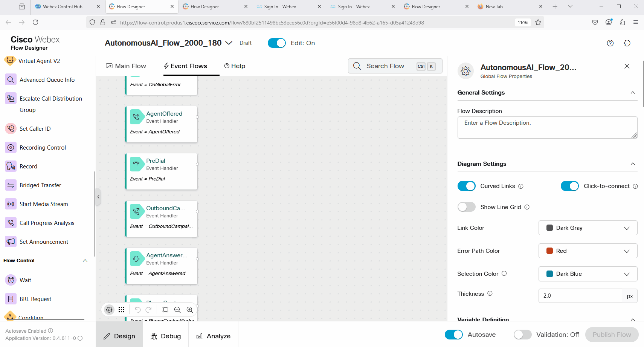Click the Call Progress Analysis icon
This screenshot has height=347, width=644.
point(11,223)
